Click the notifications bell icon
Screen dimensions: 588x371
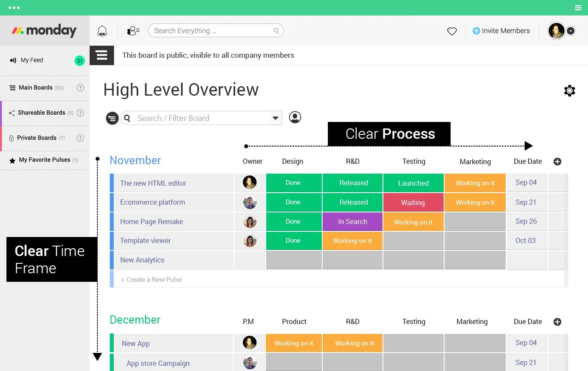click(102, 31)
